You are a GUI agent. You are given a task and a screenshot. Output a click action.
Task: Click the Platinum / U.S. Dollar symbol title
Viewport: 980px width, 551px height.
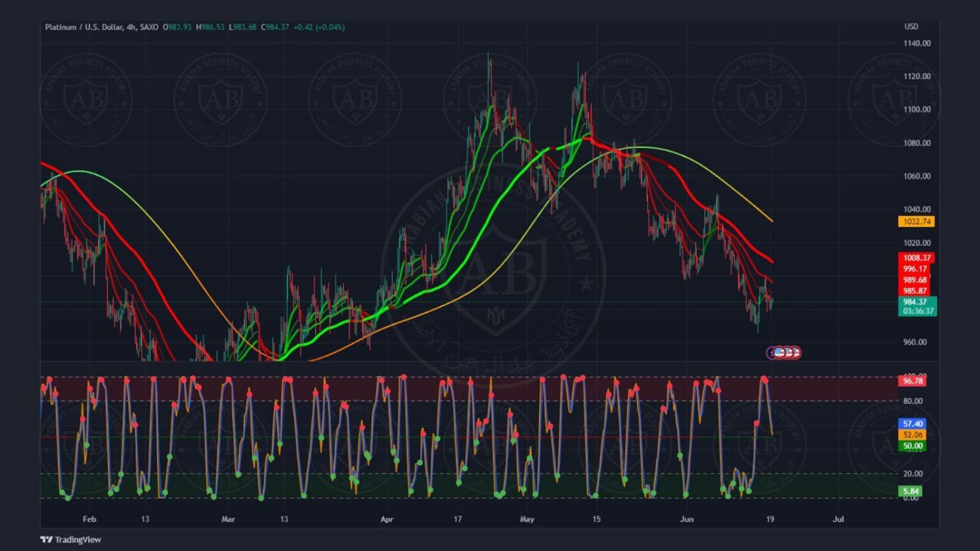tap(84, 27)
